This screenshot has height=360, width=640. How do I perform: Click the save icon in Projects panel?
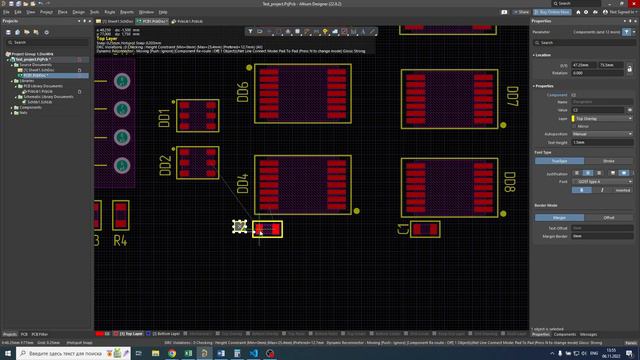8,32
